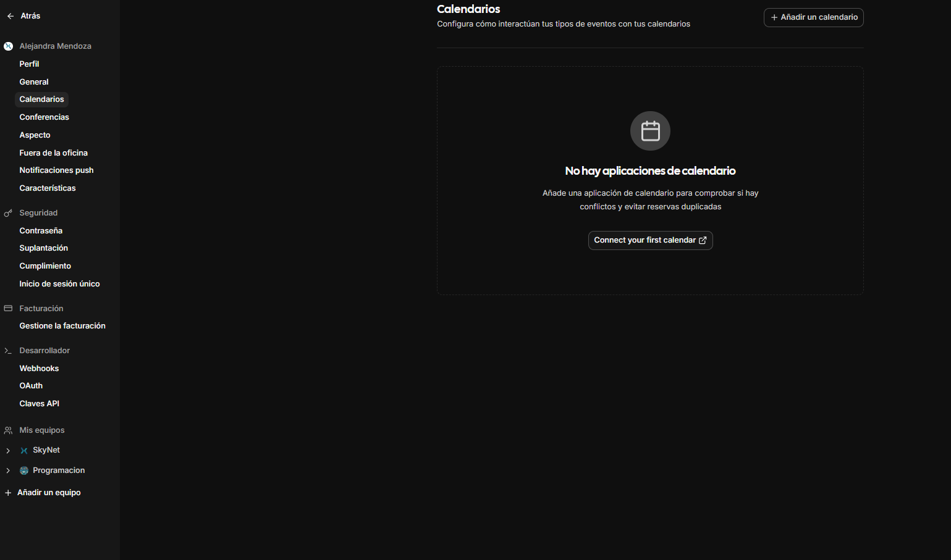Open the Perfil settings page
This screenshot has height=560, width=951.
(x=29, y=64)
